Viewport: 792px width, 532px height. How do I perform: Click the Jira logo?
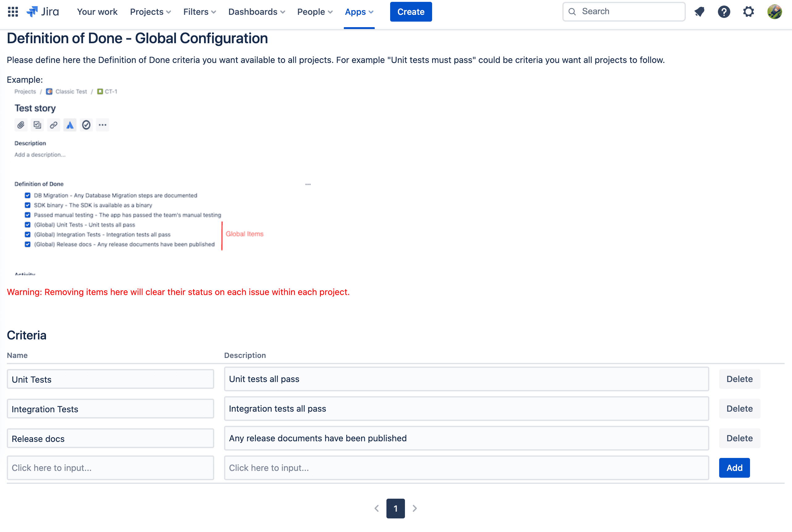click(43, 12)
